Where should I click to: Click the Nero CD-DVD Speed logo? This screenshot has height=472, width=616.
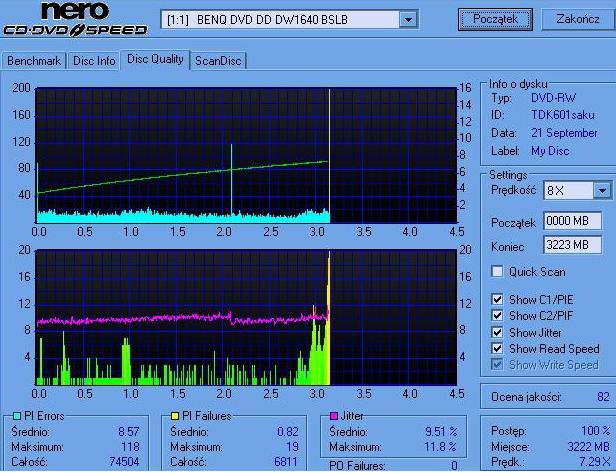click(75, 19)
